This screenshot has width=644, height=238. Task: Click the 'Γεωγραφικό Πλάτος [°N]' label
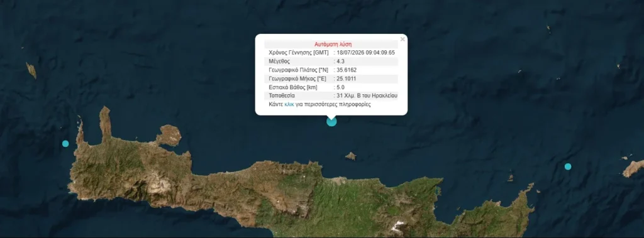pos(298,70)
